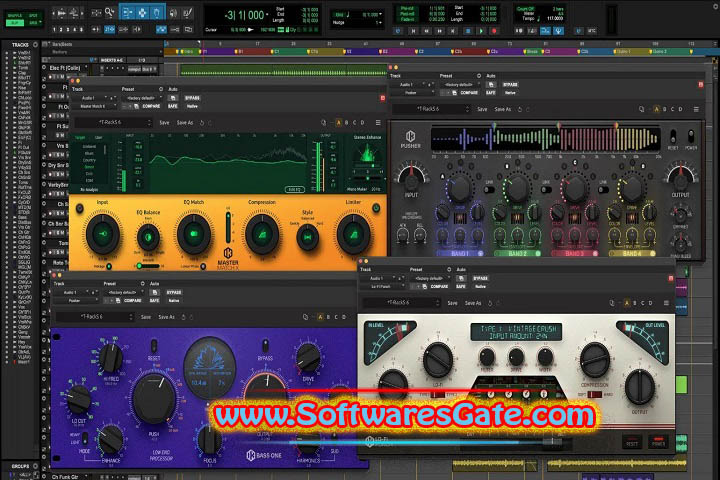The image size is (720, 480).
Task: Click Master Match X Compression knob
Action: tap(262, 235)
